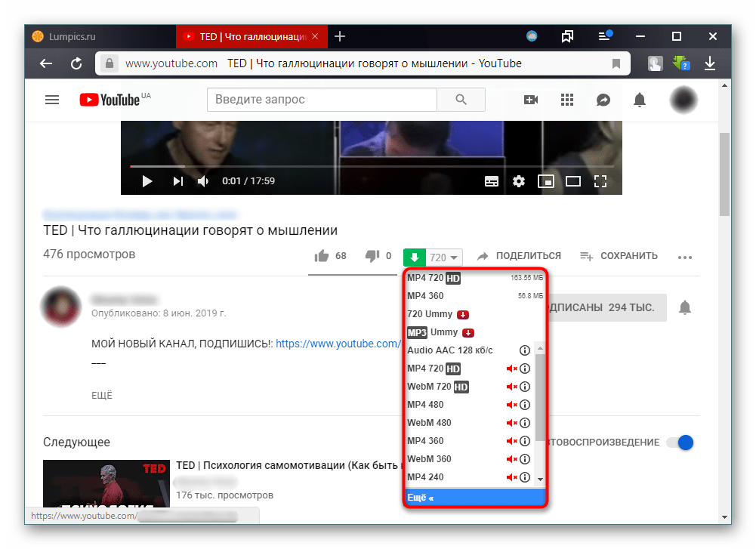This screenshot has width=756, height=549.
Task: Show info for Audio AAC 128 row
Action: [525, 350]
